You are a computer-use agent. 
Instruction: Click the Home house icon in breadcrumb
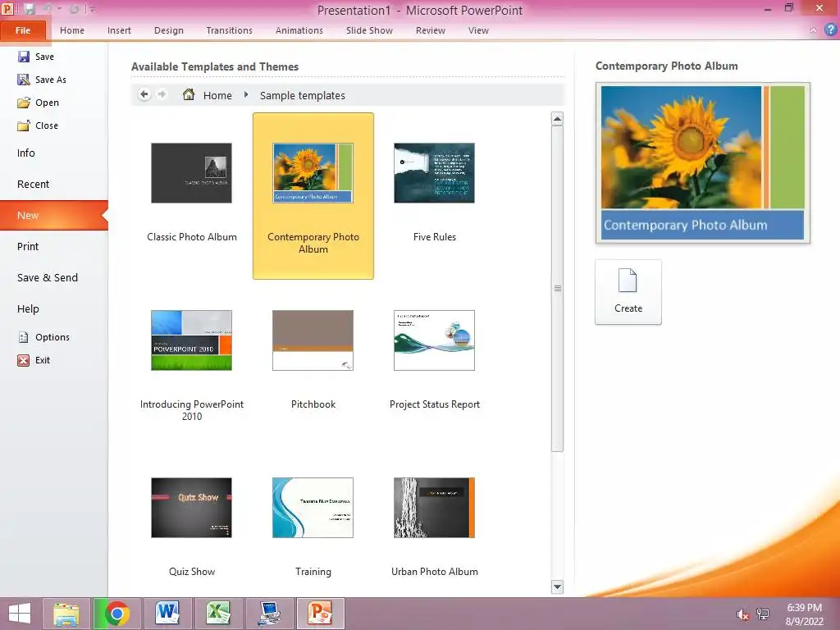point(189,95)
